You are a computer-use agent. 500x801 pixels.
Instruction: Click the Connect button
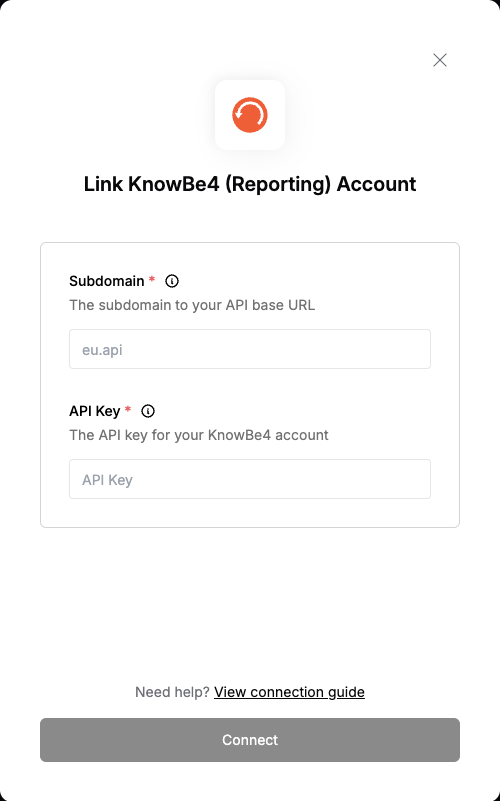tap(250, 740)
